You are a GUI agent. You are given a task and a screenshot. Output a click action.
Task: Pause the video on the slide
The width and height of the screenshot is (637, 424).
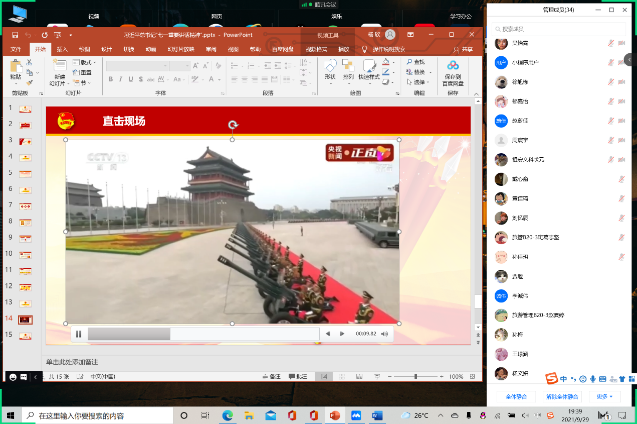(x=78, y=334)
